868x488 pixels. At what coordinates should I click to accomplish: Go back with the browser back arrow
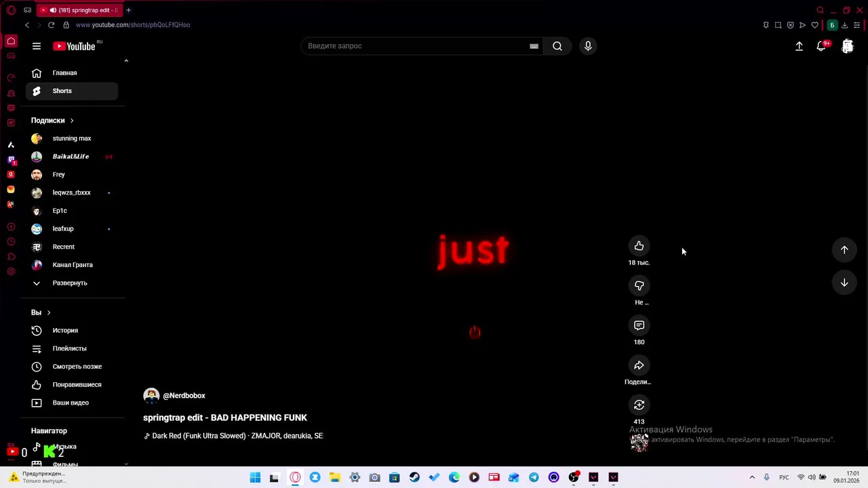tap(27, 25)
